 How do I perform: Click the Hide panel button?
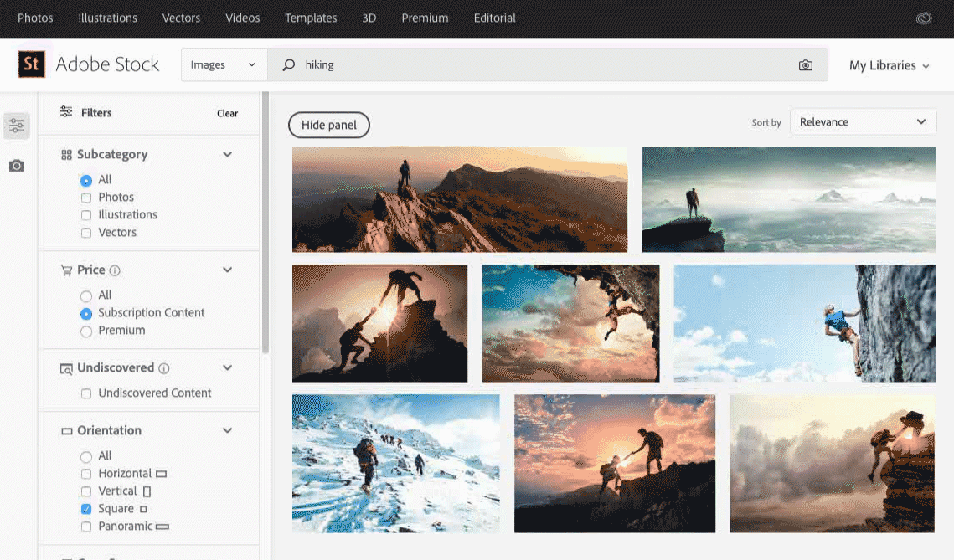point(329,126)
